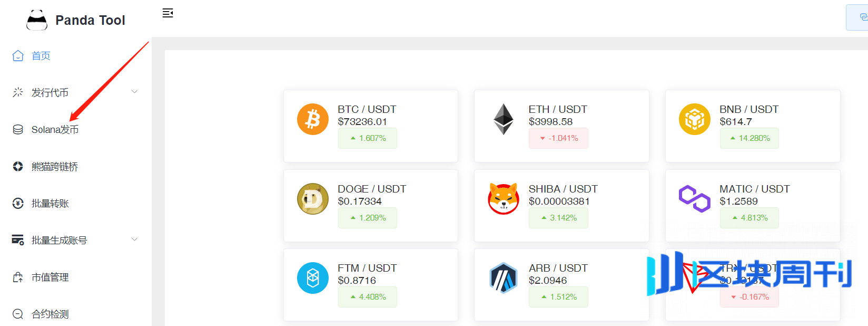The image size is (868, 326).
Task: Click the Ethereum diamond icon
Action: tap(504, 119)
